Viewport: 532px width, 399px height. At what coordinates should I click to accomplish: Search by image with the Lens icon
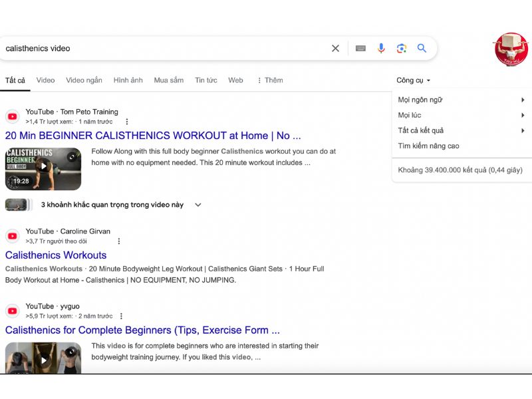point(402,49)
